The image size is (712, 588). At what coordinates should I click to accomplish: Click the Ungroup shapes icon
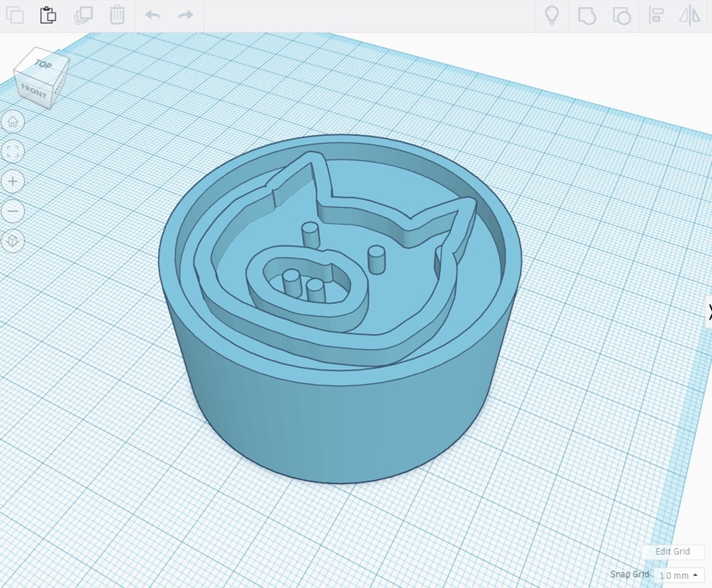click(x=621, y=15)
